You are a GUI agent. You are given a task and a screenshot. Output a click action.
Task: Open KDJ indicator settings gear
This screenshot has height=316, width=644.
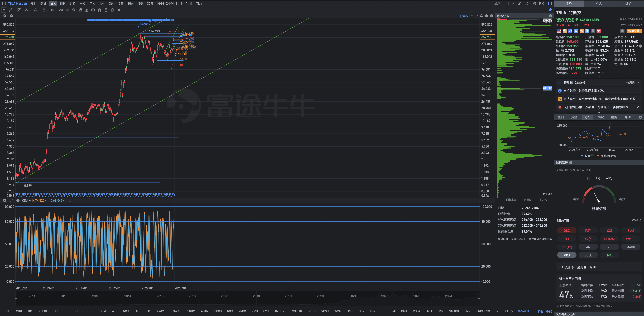pyautogui.click(x=4, y=200)
